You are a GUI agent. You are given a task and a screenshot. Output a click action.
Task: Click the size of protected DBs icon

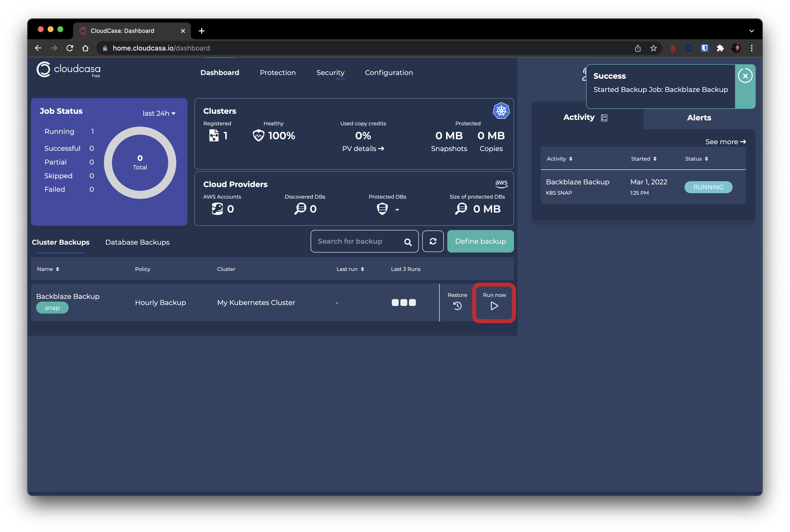[x=461, y=209]
